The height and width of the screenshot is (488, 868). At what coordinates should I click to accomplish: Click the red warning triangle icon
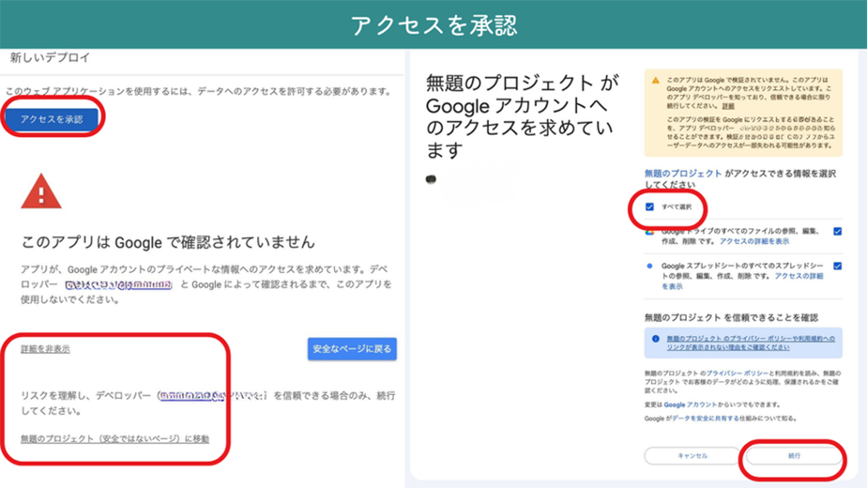coord(41,192)
